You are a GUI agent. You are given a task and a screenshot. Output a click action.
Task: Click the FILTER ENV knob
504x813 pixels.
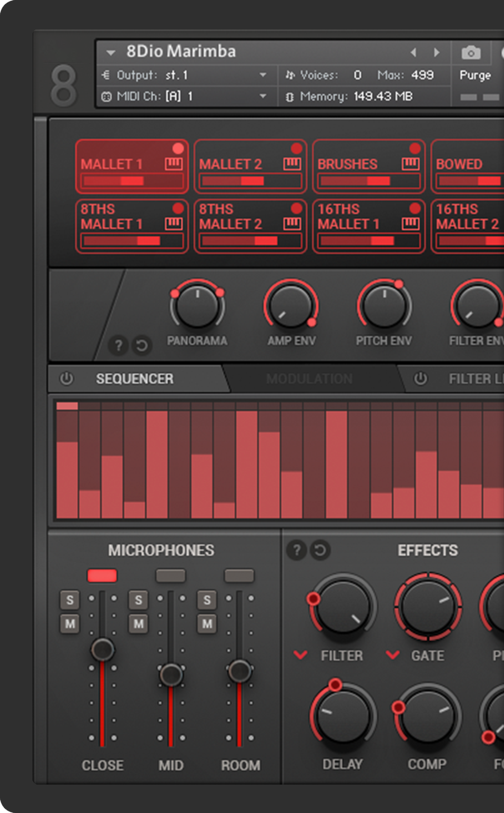click(x=477, y=307)
